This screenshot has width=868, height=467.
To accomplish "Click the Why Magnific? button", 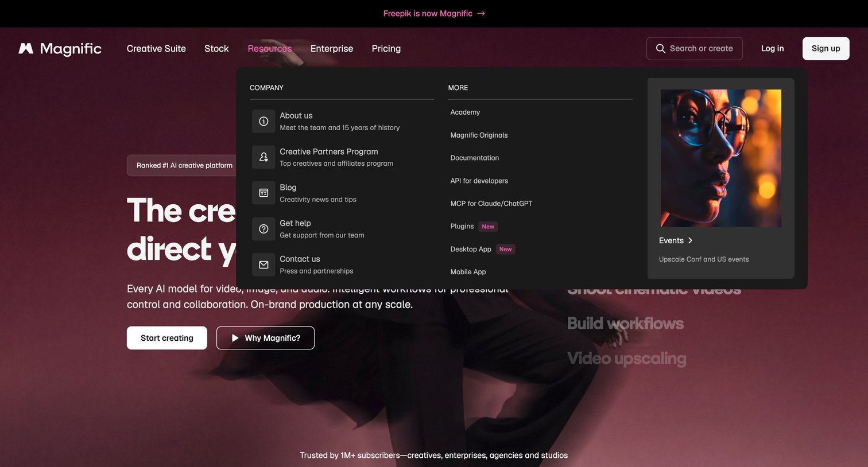I will tap(265, 338).
